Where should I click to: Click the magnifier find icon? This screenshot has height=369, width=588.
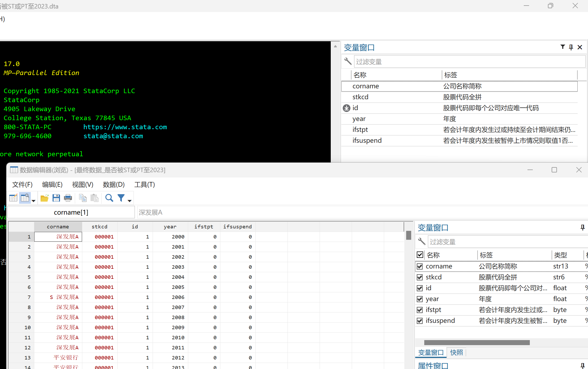pyautogui.click(x=109, y=198)
